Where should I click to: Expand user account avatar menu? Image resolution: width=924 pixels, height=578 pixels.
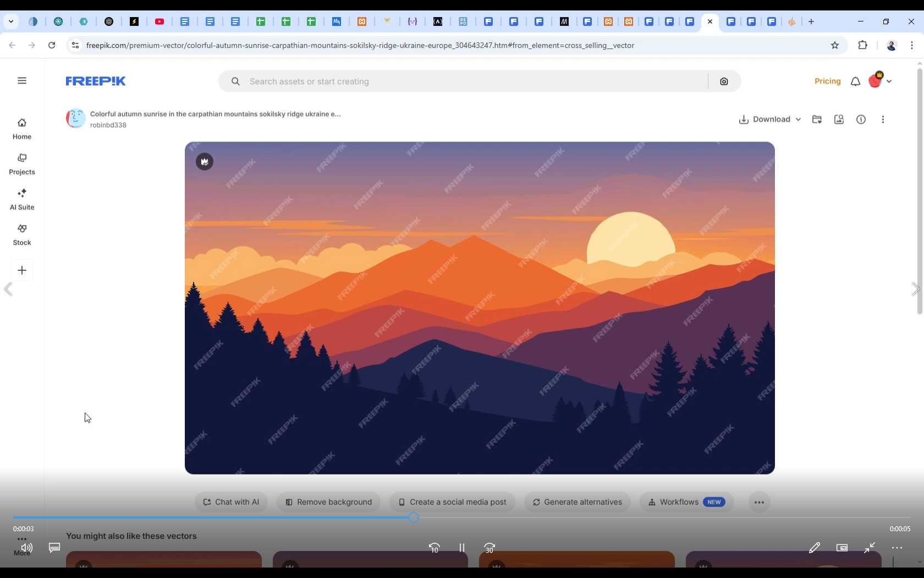(880, 81)
